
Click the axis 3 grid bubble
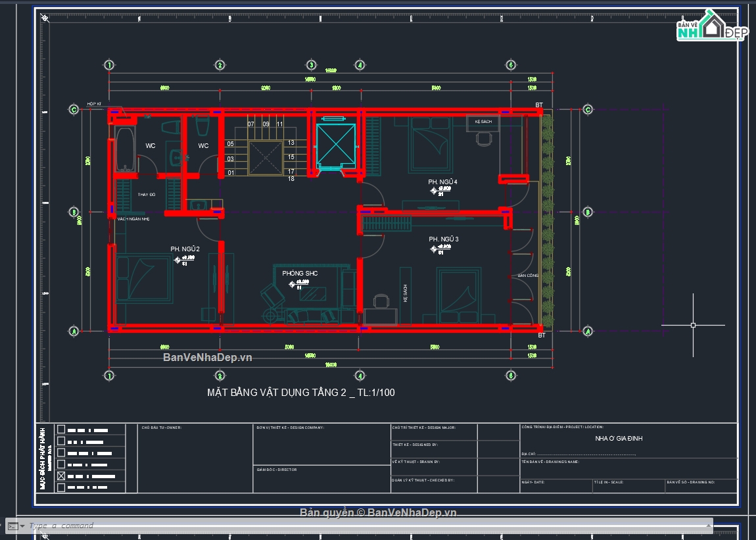pyautogui.click(x=311, y=65)
